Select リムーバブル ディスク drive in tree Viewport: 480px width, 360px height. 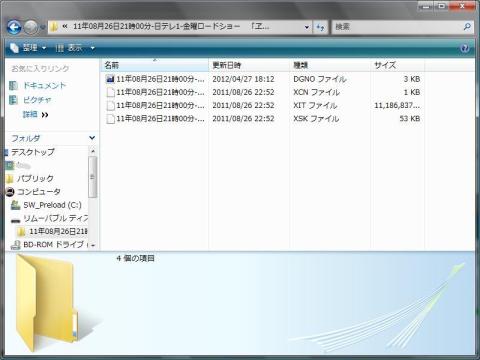[55, 218]
